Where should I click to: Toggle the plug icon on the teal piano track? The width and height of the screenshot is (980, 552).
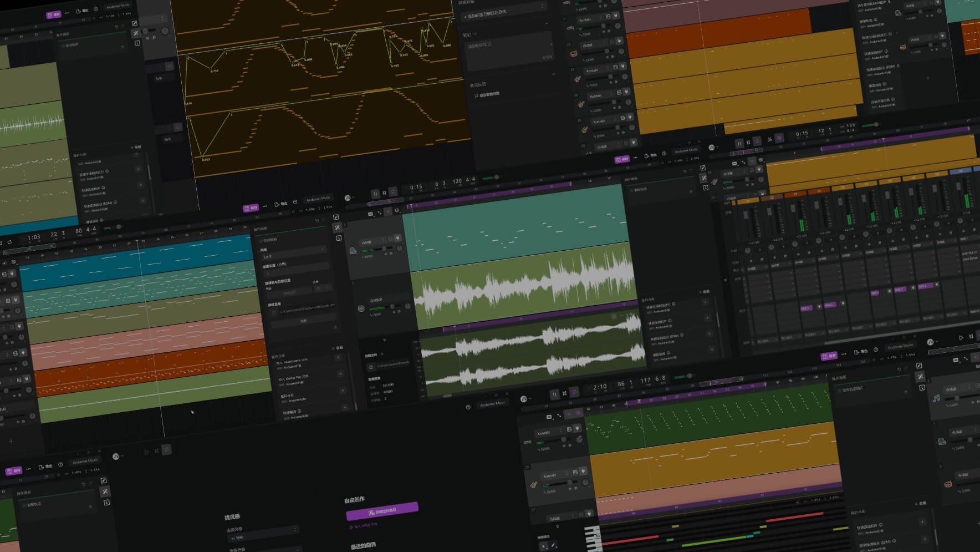tap(399, 238)
